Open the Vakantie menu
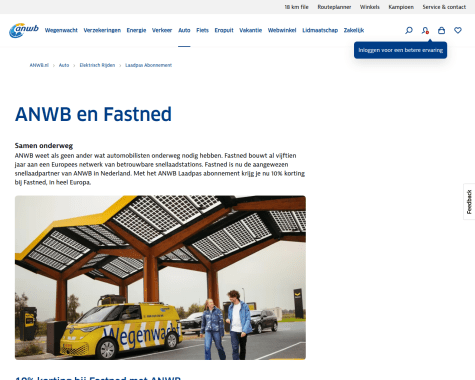The image size is (475, 380). [251, 30]
